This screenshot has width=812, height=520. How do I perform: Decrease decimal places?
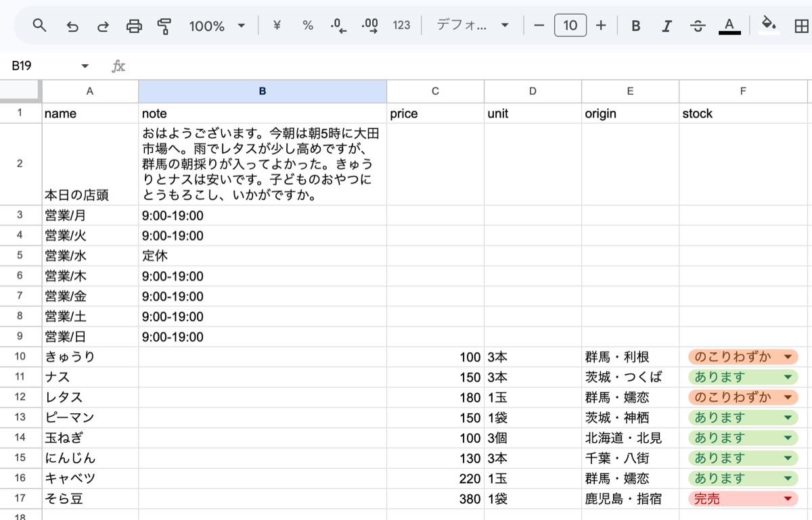[338, 26]
